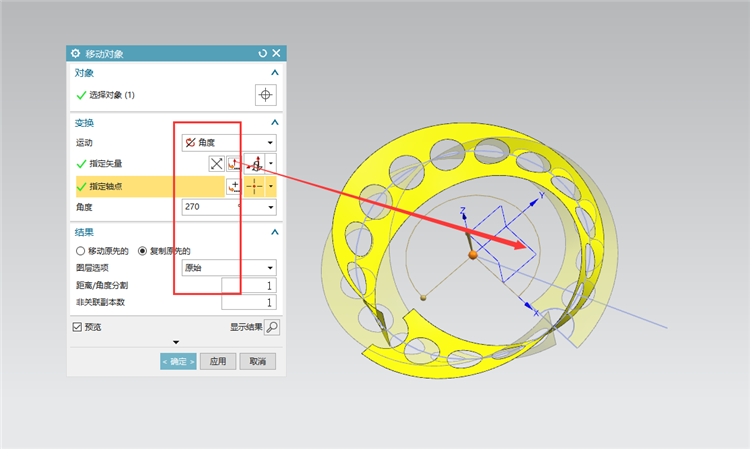
Task: Open the vector type dropdown arrow
Action: point(271,164)
